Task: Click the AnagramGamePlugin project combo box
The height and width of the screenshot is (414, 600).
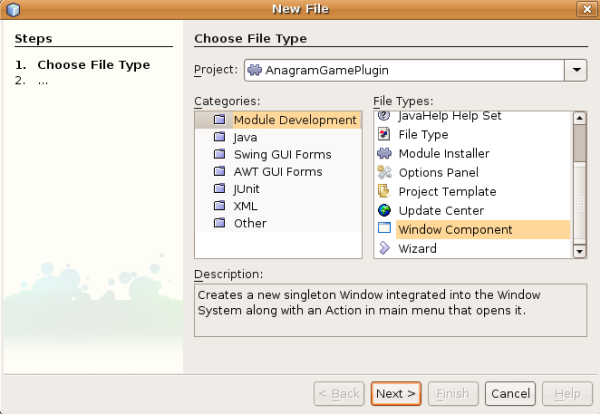Action: tap(404, 71)
